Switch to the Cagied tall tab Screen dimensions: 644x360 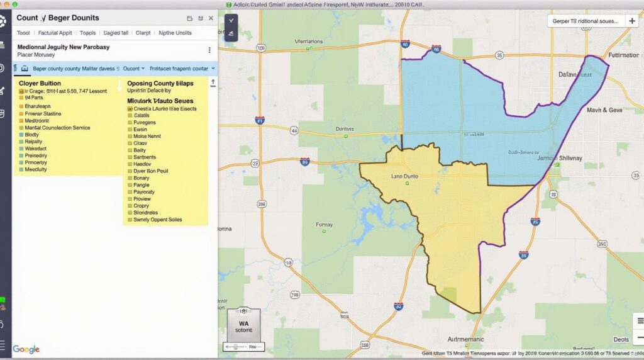point(116,33)
